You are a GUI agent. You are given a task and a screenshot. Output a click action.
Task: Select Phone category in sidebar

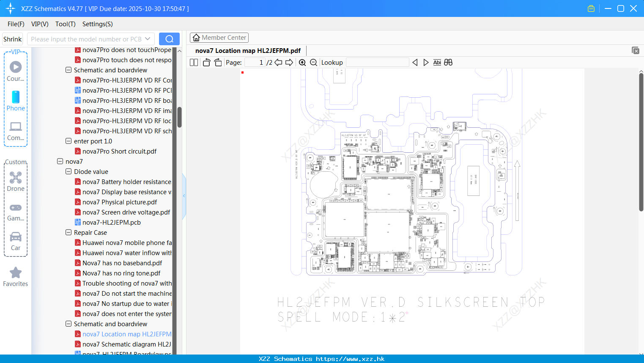click(16, 101)
